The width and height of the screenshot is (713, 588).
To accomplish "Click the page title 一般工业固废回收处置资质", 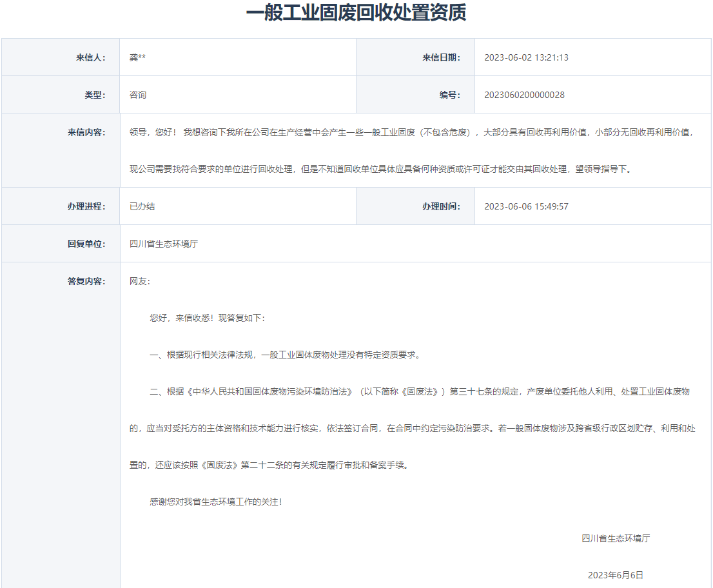I will pos(356,12).
